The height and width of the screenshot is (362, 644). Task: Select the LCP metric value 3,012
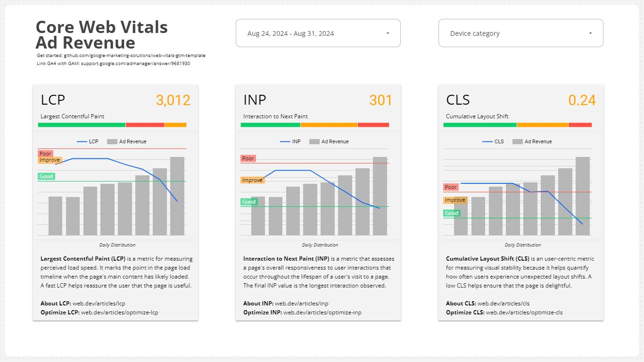coord(173,100)
